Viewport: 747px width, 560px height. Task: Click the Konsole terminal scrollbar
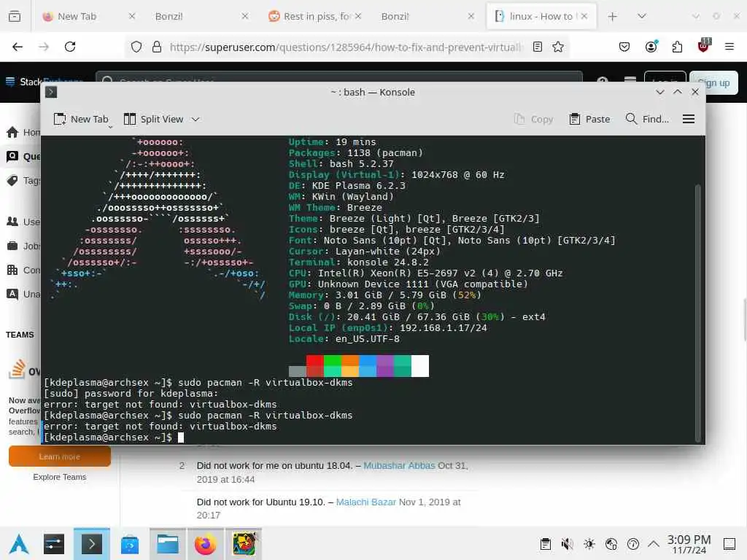click(698, 313)
